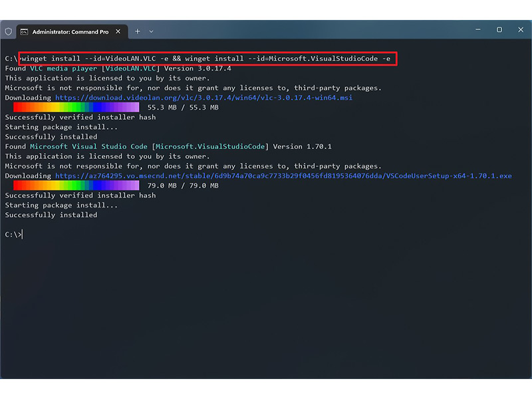532x399 pixels.
Task: Click the '[VideoLAN.VLC]' package ID text
Action: coord(130,68)
